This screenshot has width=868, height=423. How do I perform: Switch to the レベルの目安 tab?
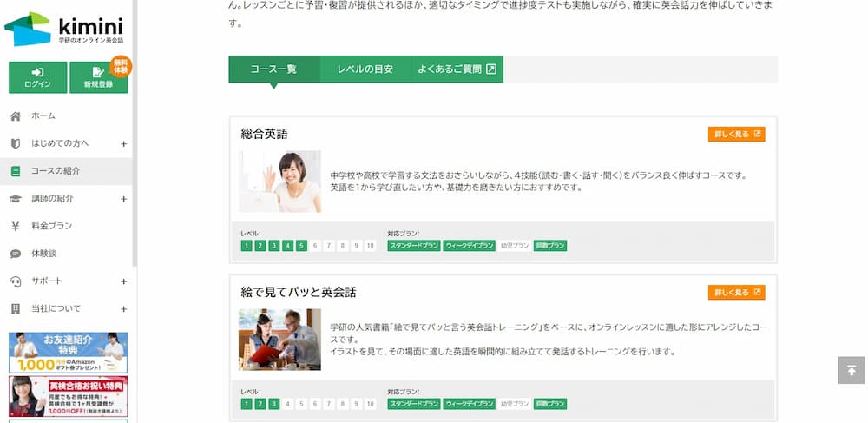(x=365, y=69)
